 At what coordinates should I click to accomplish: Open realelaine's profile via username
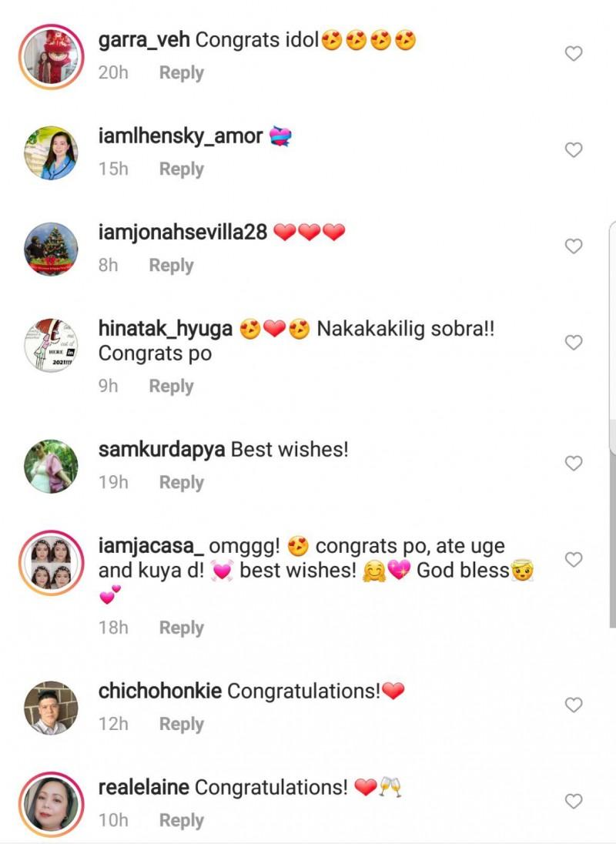(x=144, y=788)
